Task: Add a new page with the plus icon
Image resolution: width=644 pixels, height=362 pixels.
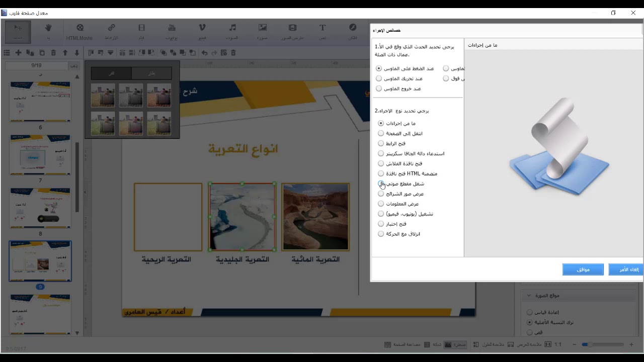Action: (x=19, y=53)
